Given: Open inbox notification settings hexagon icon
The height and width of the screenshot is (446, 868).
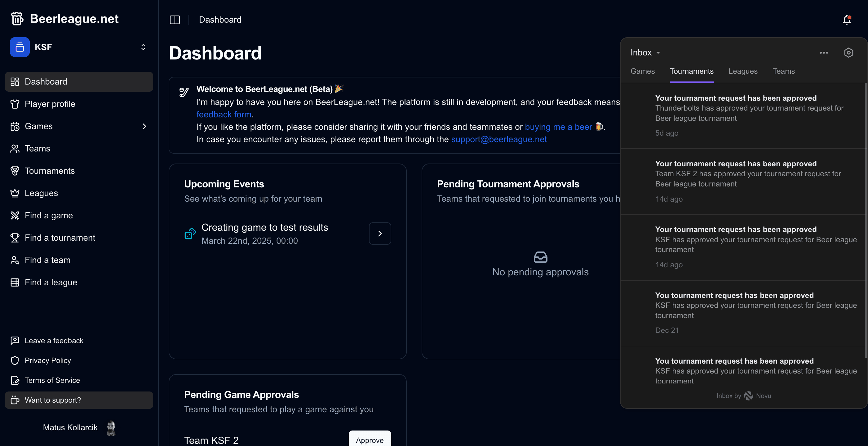Looking at the screenshot, I should tap(848, 53).
